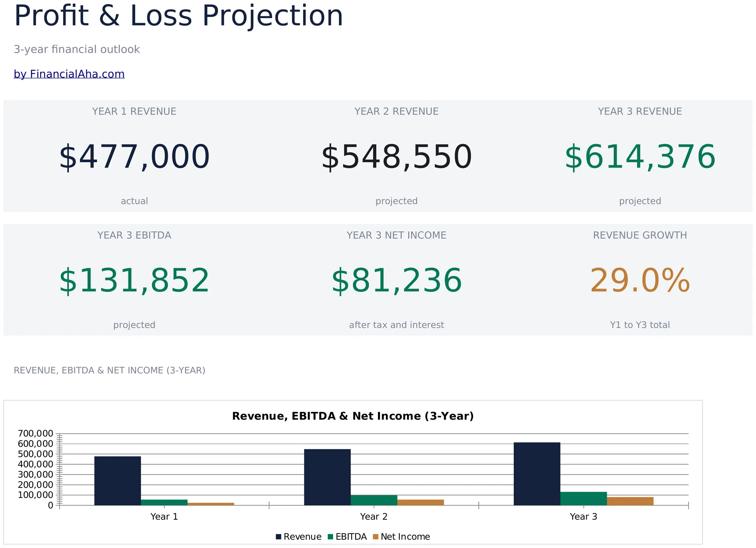Click the EBITDA legend color swatch
Image resolution: width=756 pixels, height=548 pixels.
pyautogui.click(x=330, y=537)
